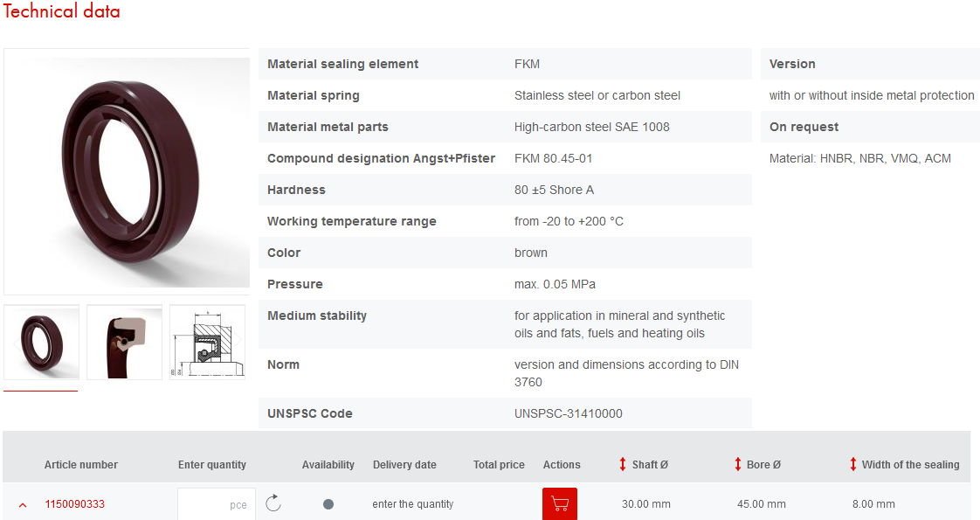The width and height of the screenshot is (980, 520).
Task: Click 'Material: HNBR, NBR, VMQ, ACM' text
Action: (x=860, y=158)
